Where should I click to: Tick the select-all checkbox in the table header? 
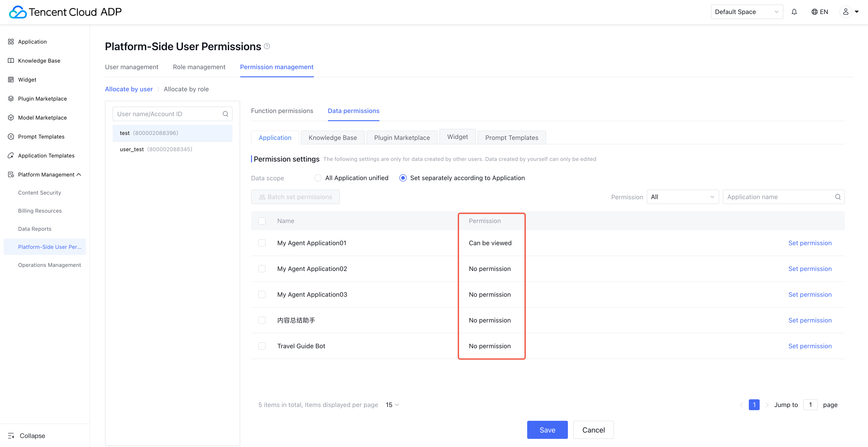(x=262, y=221)
